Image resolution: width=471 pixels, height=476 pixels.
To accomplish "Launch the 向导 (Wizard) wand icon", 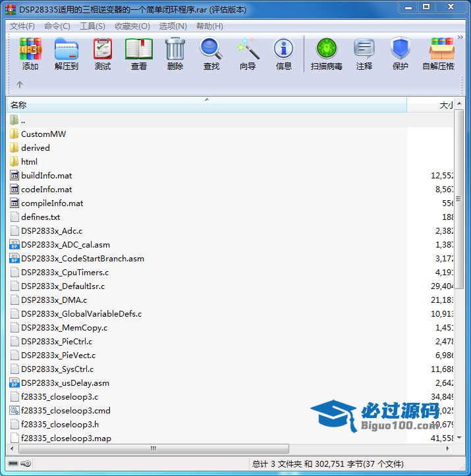I will tap(248, 54).
